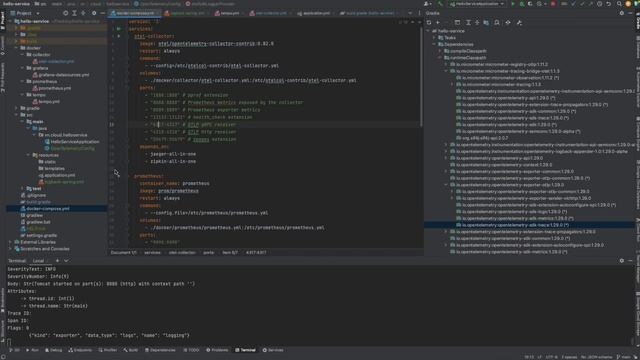This screenshot has height=360, width=640.
Task: Select prometheus.yml in project tree
Action: click(54, 88)
